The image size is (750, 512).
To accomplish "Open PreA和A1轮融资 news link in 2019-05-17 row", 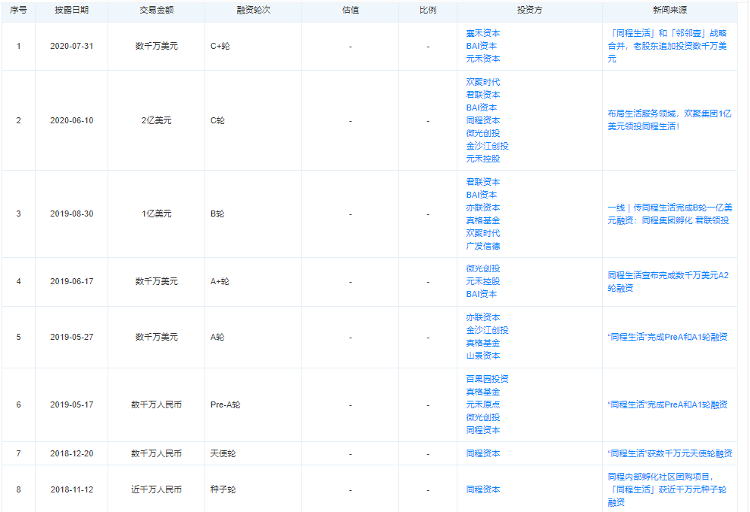I will pyautogui.click(x=667, y=404).
